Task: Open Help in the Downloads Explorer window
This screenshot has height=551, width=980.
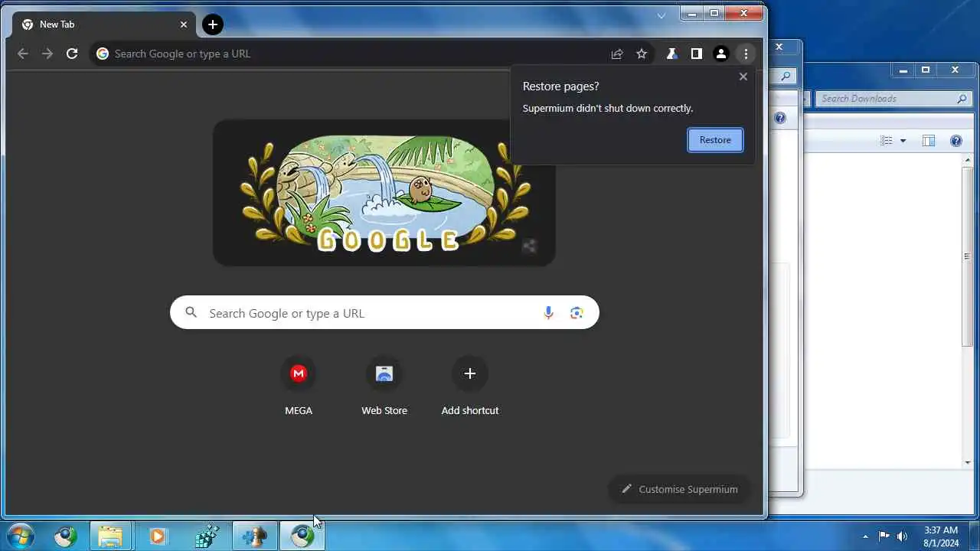Action: [955, 141]
